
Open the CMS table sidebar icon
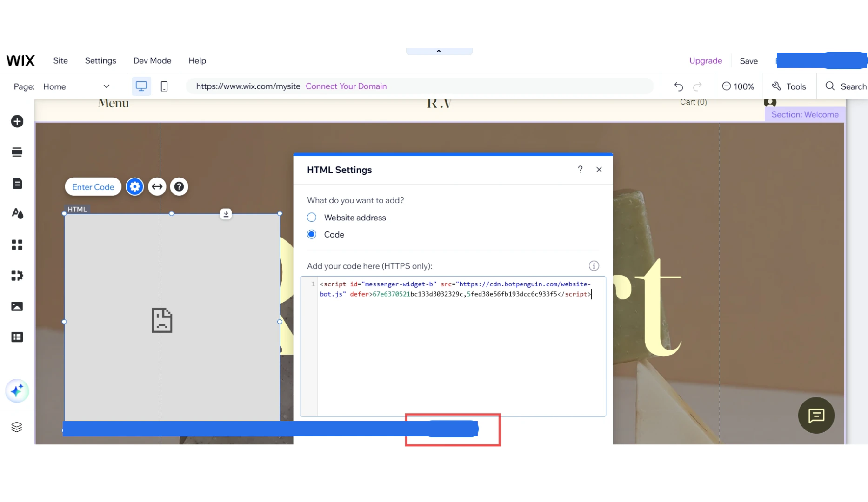click(17, 337)
